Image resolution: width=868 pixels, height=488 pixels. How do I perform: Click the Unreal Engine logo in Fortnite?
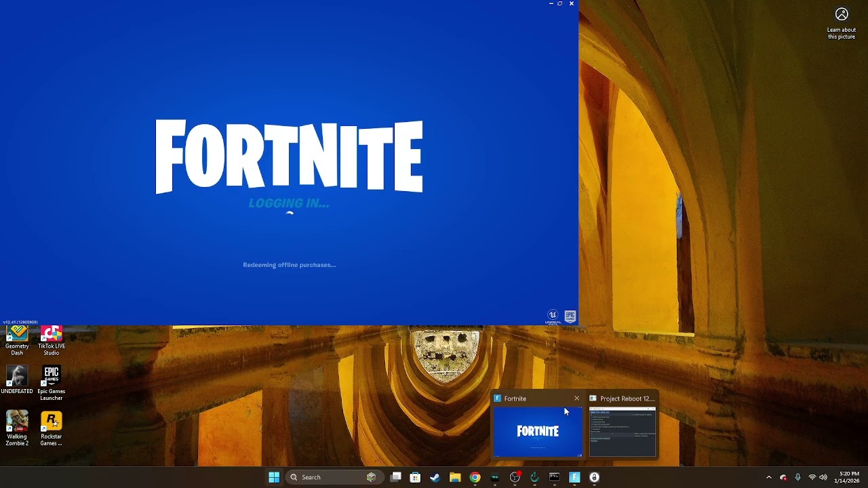tap(553, 317)
